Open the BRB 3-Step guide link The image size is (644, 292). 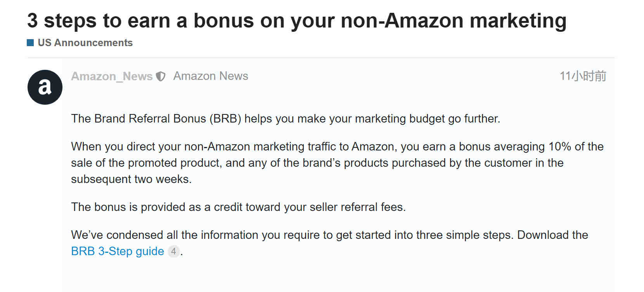(118, 251)
